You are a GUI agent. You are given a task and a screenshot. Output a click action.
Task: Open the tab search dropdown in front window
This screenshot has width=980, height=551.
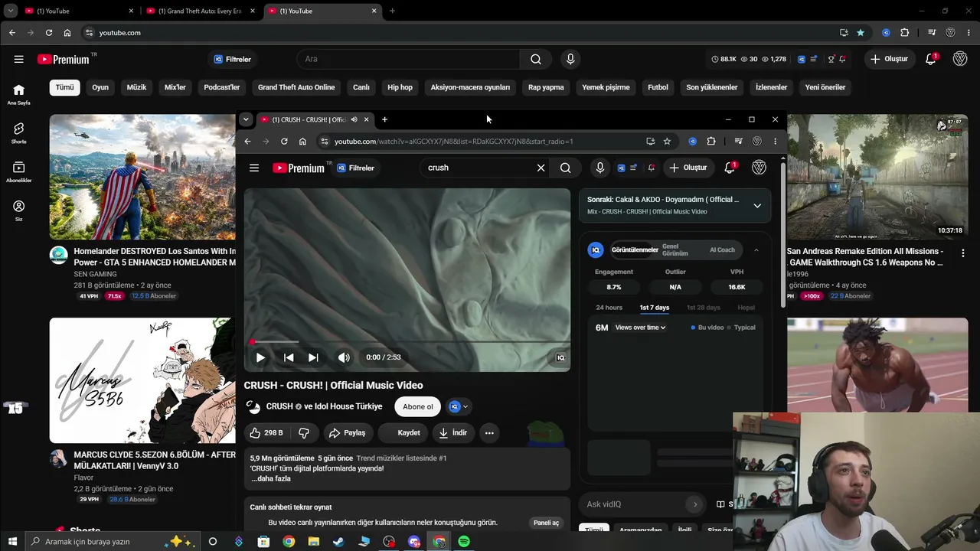246,119
